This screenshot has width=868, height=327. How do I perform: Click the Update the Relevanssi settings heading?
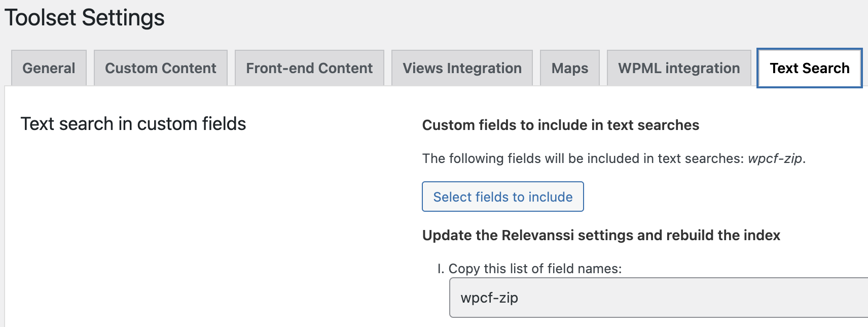click(601, 235)
